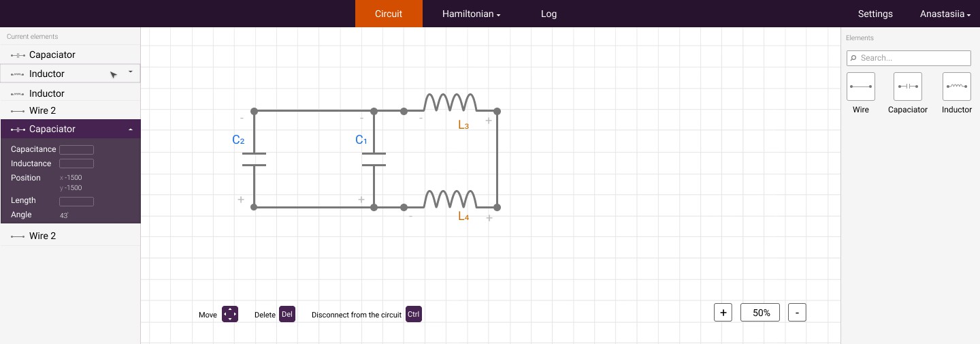Select the Wire element tile
This screenshot has width=980, height=344.
[x=860, y=87]
